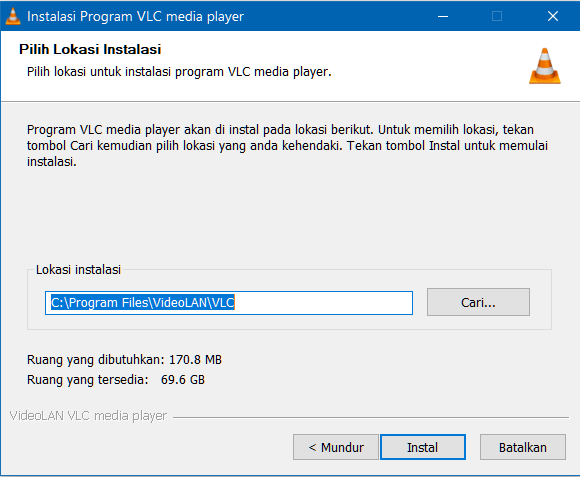This screenshot has height=477, width=580.
Task: Click the VLC cone icon in title bar
Action: pos(13,16)
